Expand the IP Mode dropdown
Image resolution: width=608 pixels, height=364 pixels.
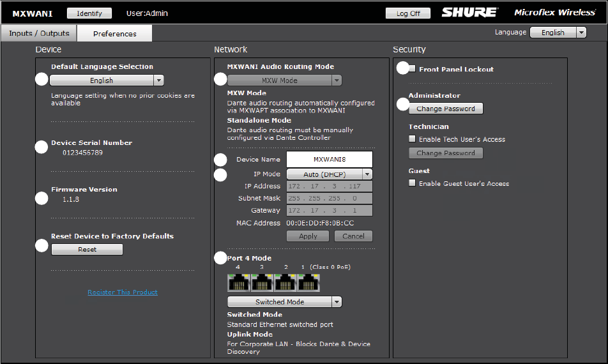coord(329,174)
